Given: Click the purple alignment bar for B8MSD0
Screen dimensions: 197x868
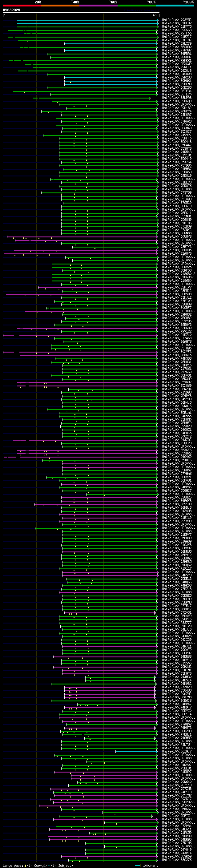Looking at the screenshot, I should click(x=82, y=294).
